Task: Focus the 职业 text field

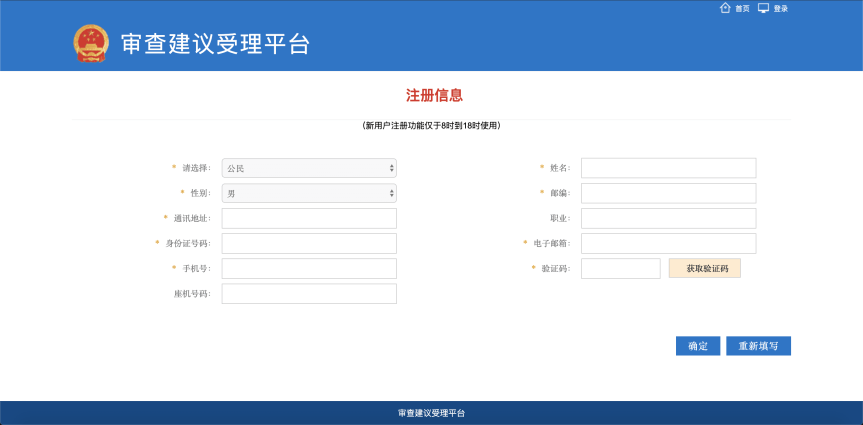Action: click(668, 218)
